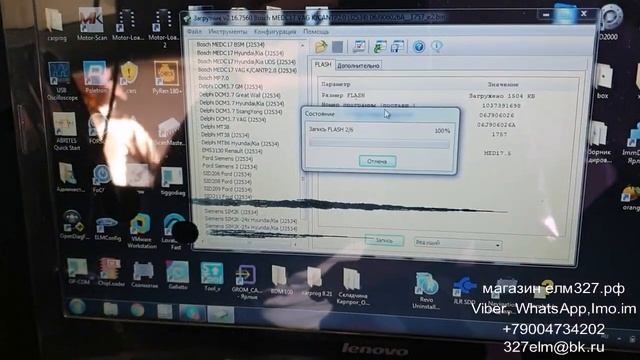Click the Значение column header
This screenshot has height=360, width=640.
point(503,84)
